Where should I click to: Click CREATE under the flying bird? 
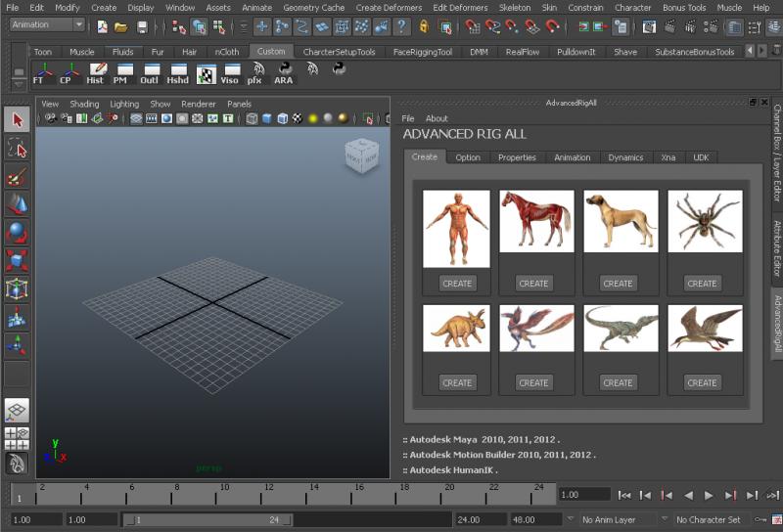[x=702, y=382]
